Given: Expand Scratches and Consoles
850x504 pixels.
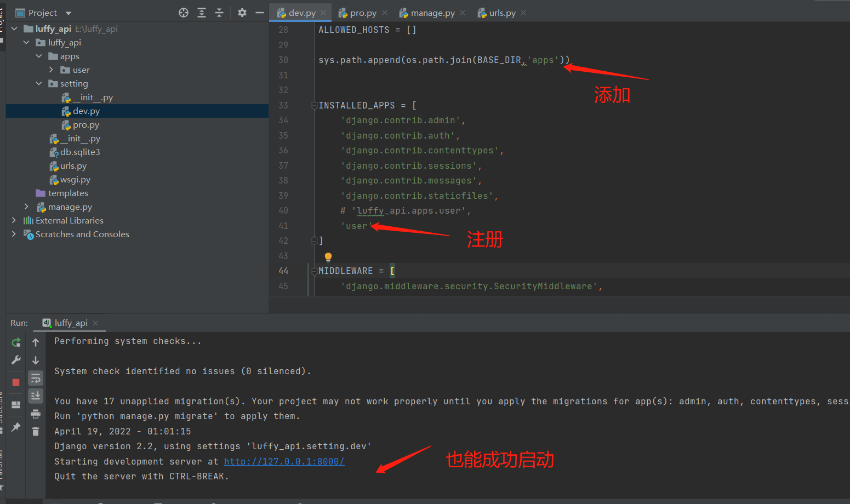Looking at the screenshot, I should coord(14,234).
